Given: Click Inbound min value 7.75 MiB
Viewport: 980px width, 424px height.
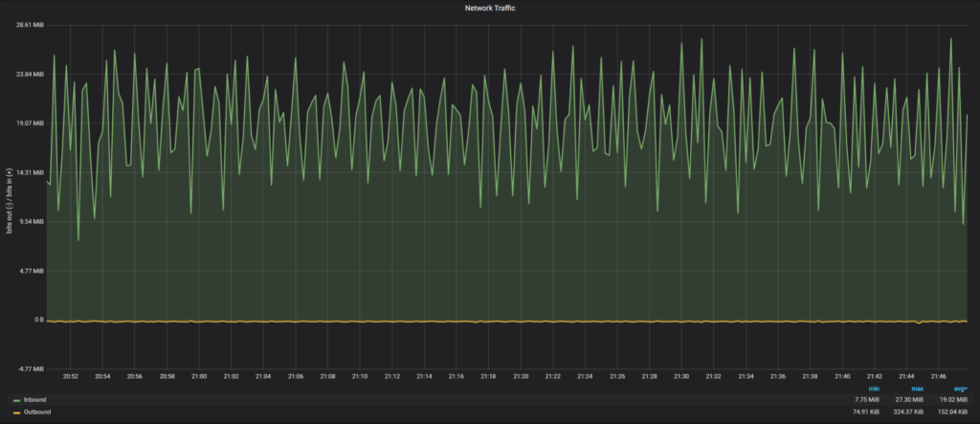Looking at the screenshot, I should pyautogui.click(x=865, y=399).
